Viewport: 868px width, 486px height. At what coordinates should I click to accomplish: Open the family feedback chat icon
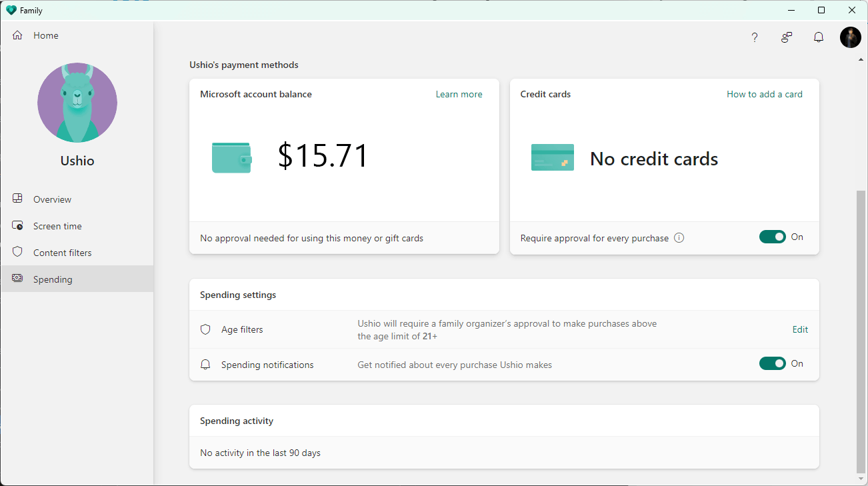point(787,37)
